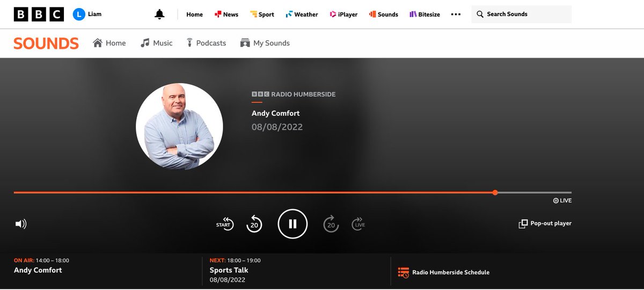
Task: Jump to LIVE position button
Action: tap(358, 224)
